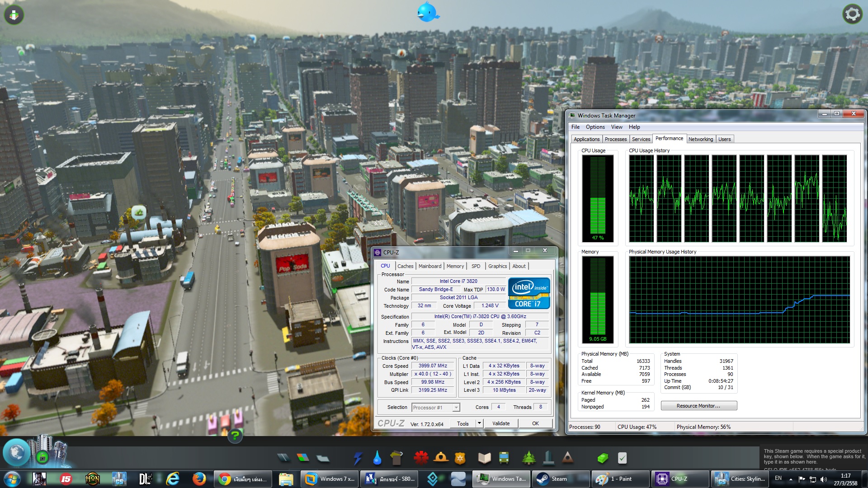868x488 pixels.
Task: Open the Education book icon
Action: click(x=484, y=458)
